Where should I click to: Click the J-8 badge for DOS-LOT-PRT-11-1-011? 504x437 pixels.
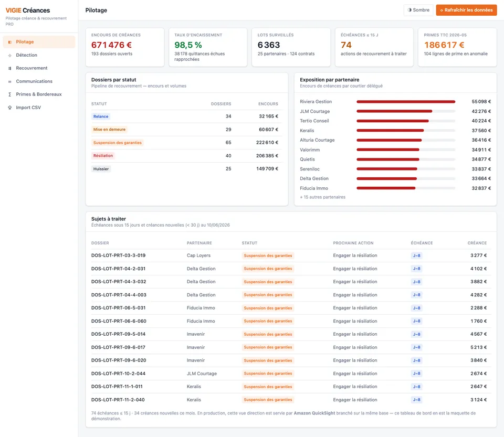[x=416, y=387]
